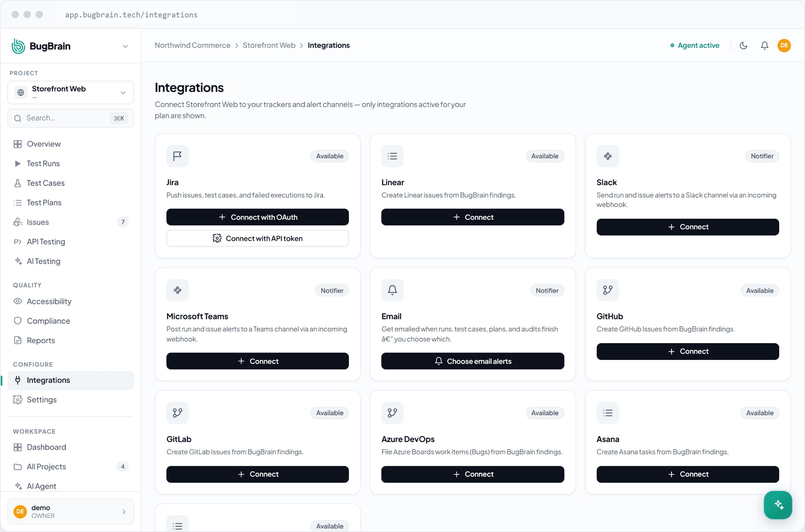Expand the BugBrain workspace chevron
The height and width of the screenshot is (532, 805).
125,46
